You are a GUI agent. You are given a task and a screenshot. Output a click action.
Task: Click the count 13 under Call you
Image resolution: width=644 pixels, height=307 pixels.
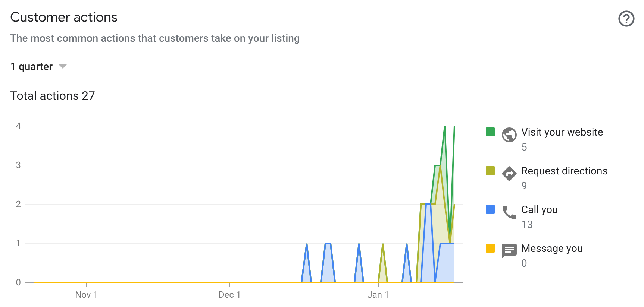click(526, 224)
